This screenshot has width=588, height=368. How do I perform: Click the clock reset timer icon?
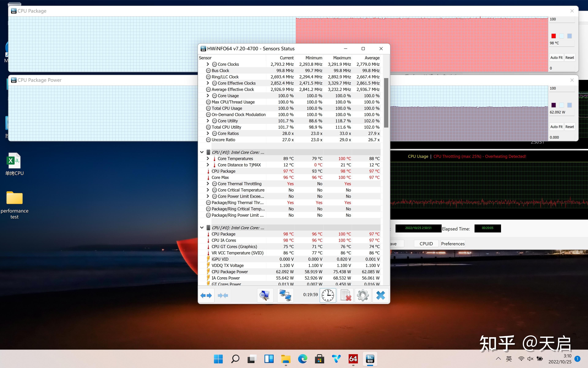[x=328, y=295]
